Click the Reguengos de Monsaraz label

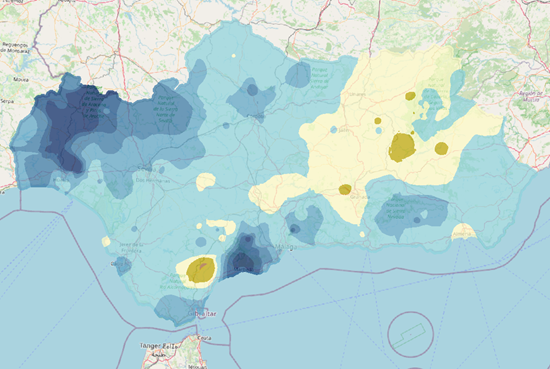(x=15, y=48)
